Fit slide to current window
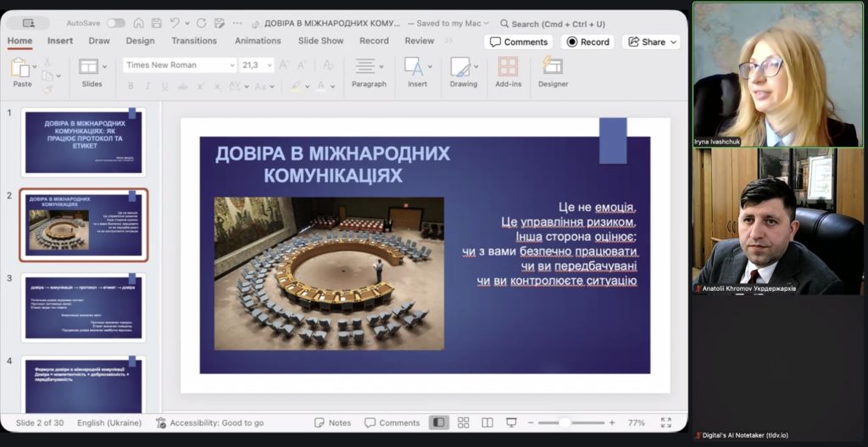Screen dimensions: 868x447 (665, 422)
